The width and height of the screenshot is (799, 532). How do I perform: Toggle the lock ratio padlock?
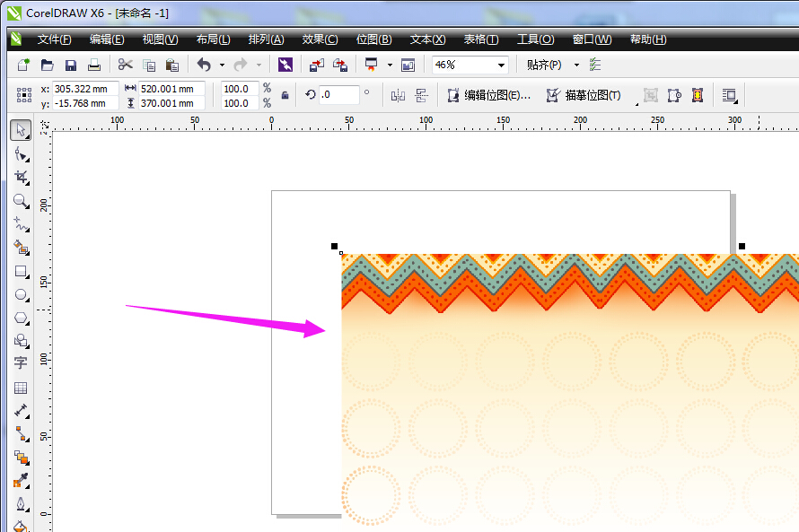[285, 95]
